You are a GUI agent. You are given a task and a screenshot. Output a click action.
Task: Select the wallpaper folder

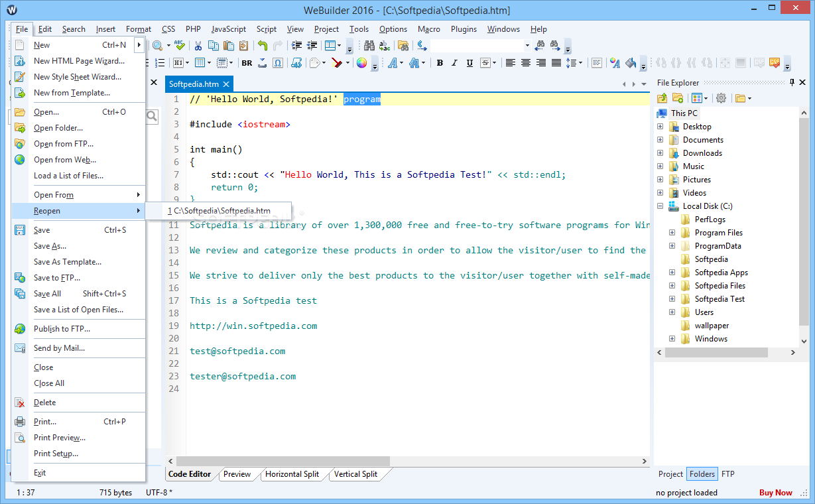coord(712,326)
